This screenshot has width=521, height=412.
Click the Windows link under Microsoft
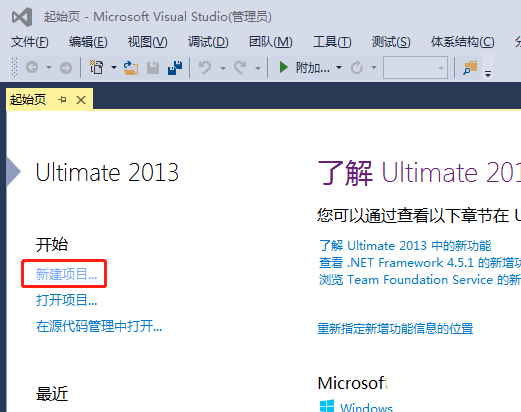pos(366,407)
